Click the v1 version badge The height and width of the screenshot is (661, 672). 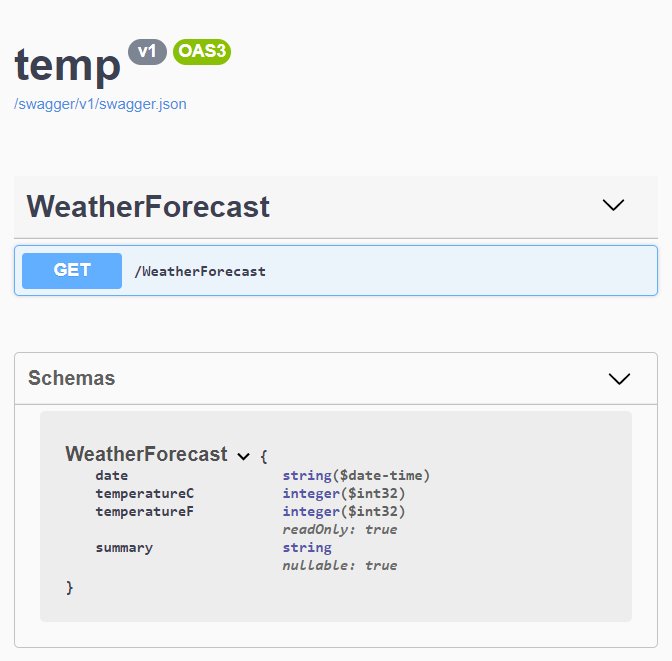click(147, 51)
